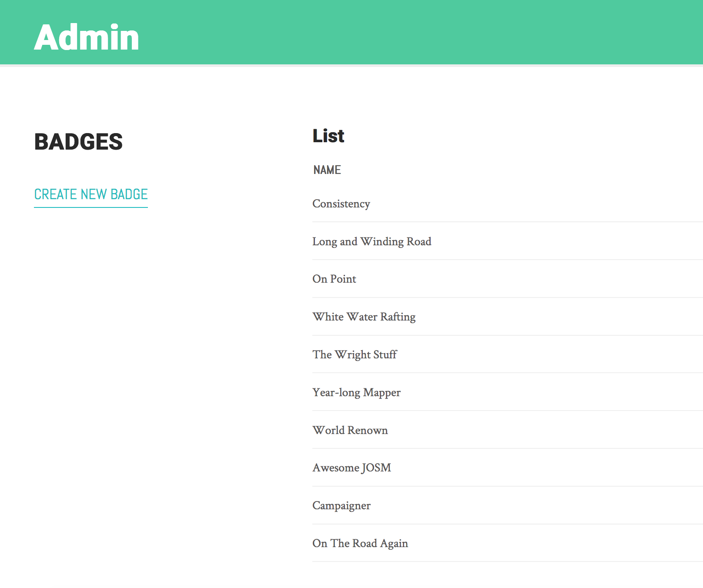Select The Wright Stuff badge
The image size is (703, 588).
(x=355, y=355)
